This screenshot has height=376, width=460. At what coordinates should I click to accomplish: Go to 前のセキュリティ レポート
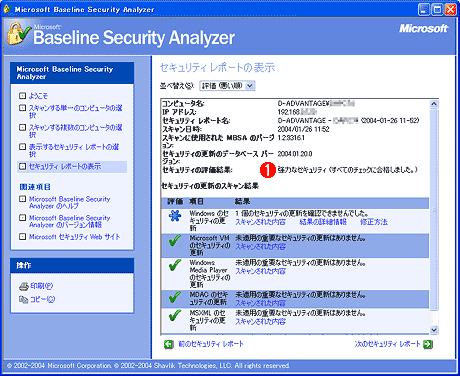pyautogui.click(x=211, y=344)
